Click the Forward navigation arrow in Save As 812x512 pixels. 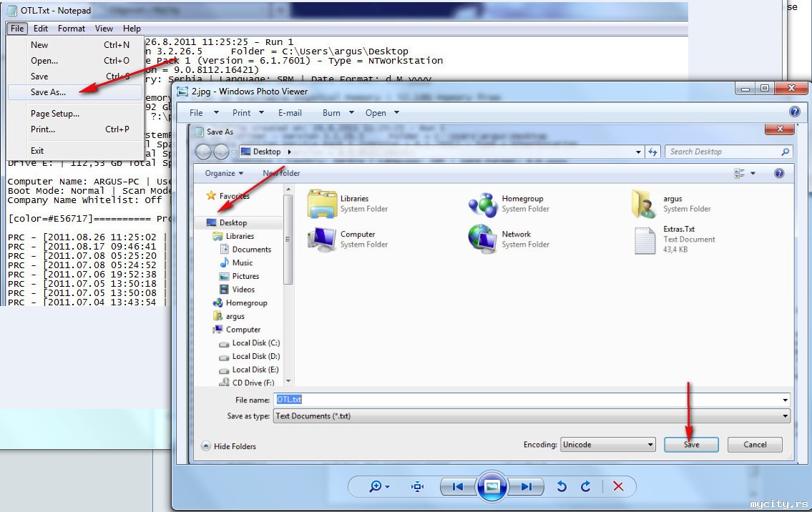click(221, 152)
